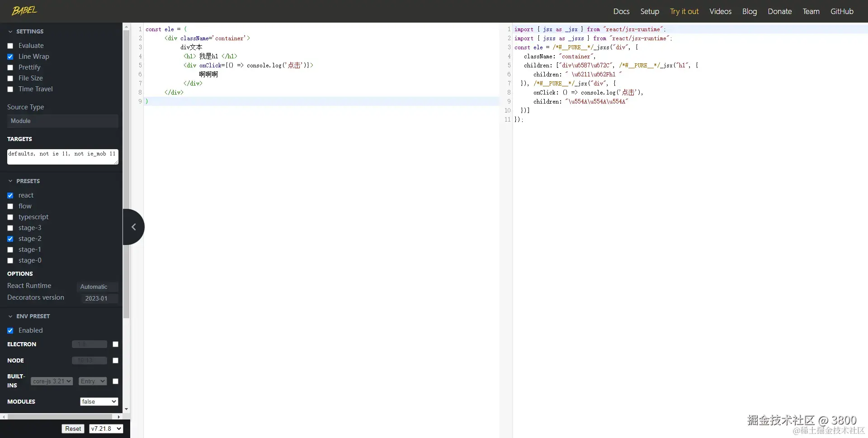Check the typescript preset

[x=10, y=217]
